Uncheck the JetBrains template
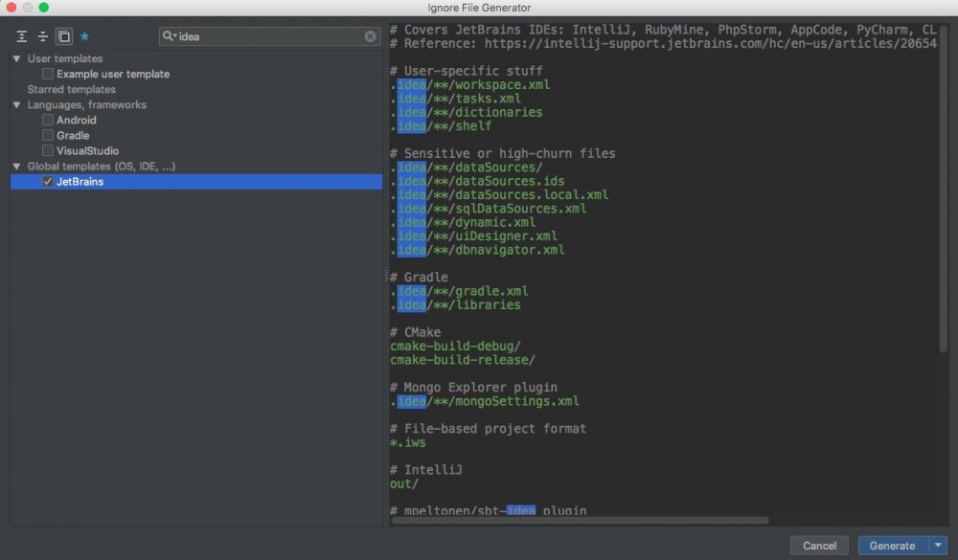Screen dimensions: 958x560 pyautogui.click(x=47, y=181)
